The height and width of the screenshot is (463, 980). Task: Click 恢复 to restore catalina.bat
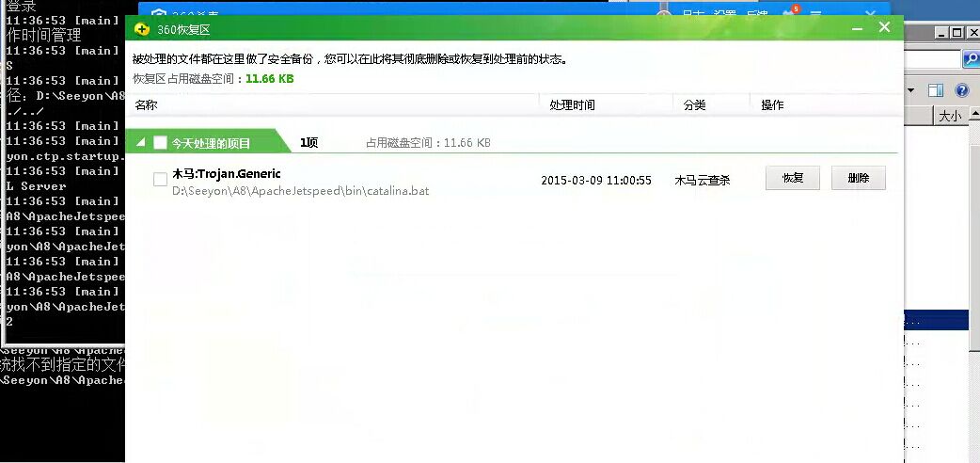(792, 178)
